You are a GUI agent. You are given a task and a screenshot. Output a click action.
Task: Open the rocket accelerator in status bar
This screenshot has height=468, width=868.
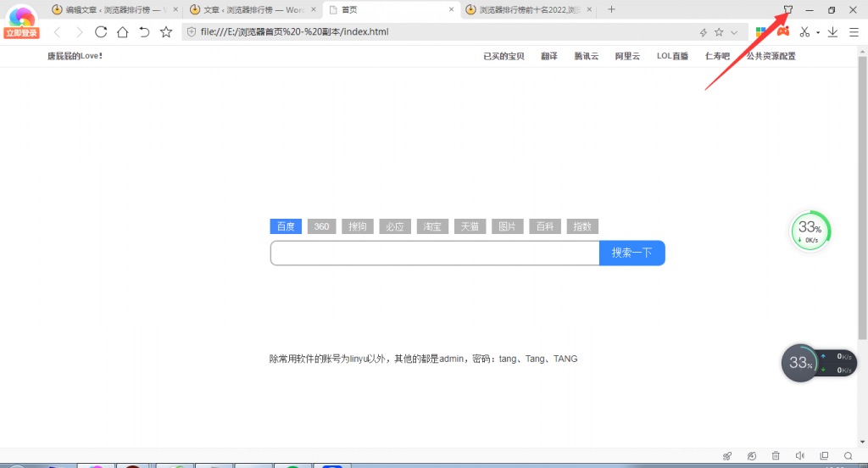[727, 456]
